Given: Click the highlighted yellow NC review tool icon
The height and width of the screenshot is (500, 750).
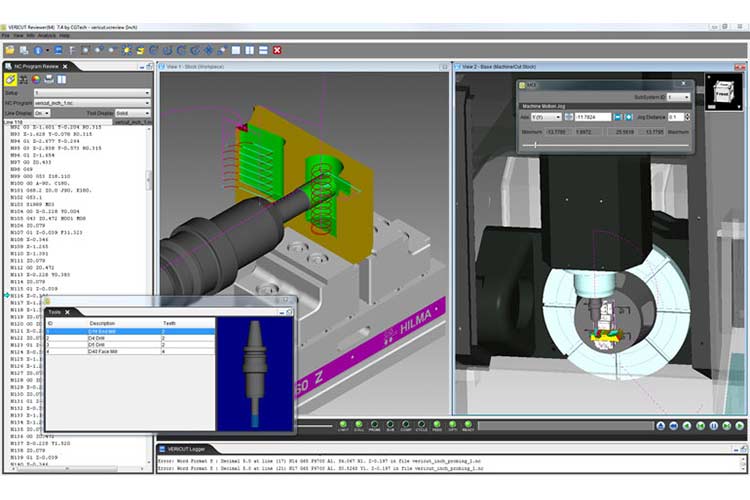Looking at the screenshot, I should [10, 79].
